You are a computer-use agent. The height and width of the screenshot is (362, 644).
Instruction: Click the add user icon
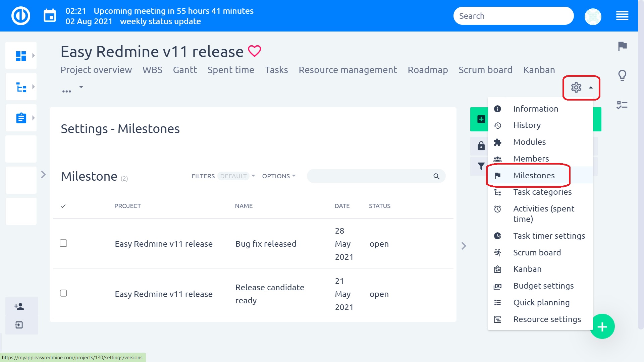19,306
